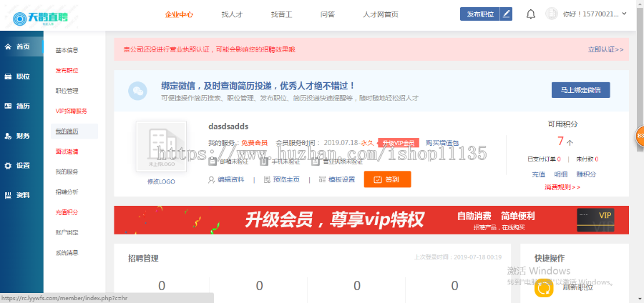Viewport: 644px width, 303px height.
Task: Click the pencil icon beside 发布职位
Action: coord(507,14)
